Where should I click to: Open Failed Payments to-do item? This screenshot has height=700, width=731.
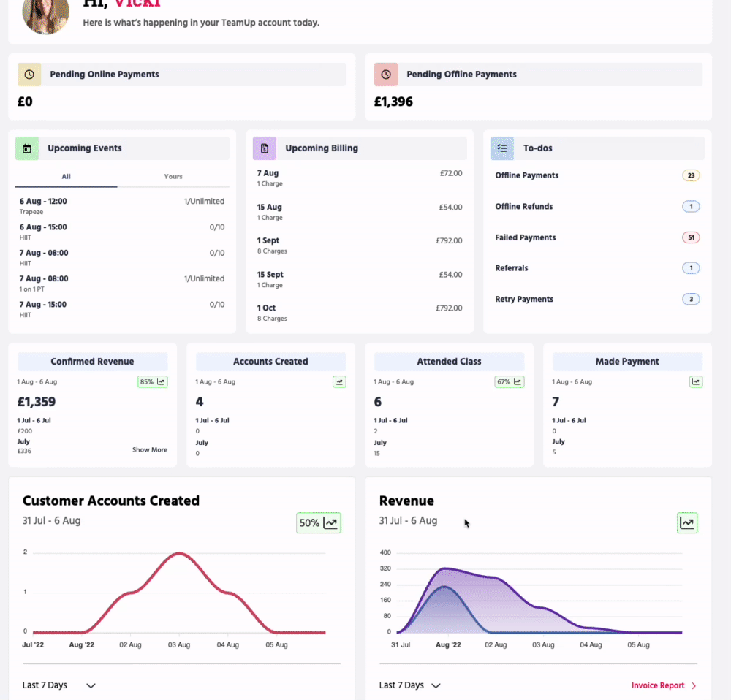[x=526, y=237]
